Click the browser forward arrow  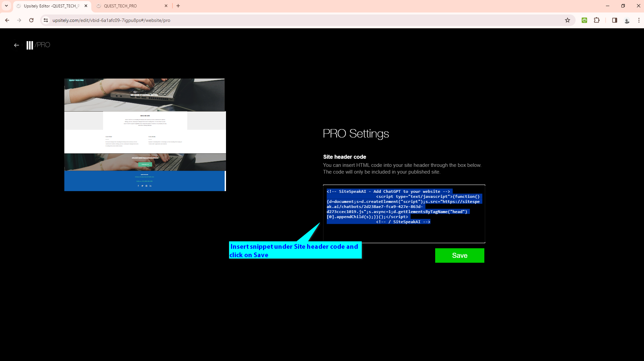pyautogui.click(x=19, y=20)
